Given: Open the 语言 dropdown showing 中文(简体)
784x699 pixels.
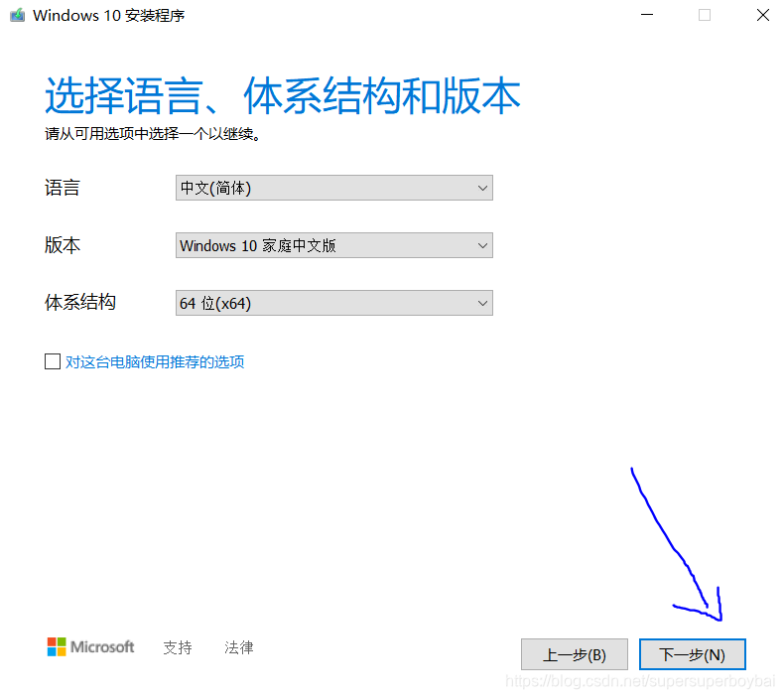Looking at the screenshot, I should click(x=334, y=188).
